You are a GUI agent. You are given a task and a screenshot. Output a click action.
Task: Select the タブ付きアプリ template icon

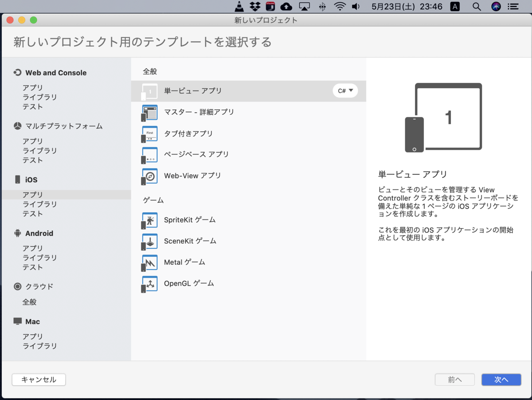(x=149, y=133)
